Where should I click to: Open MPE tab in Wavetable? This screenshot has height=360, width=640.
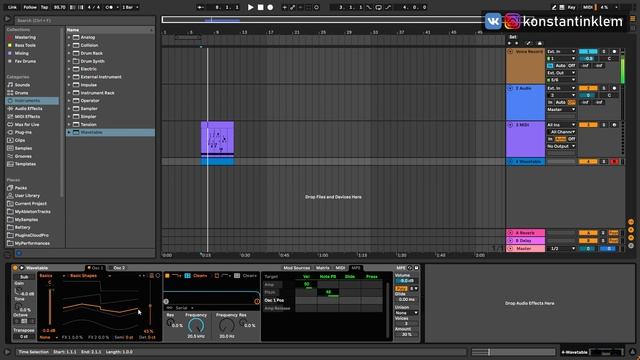356,268
